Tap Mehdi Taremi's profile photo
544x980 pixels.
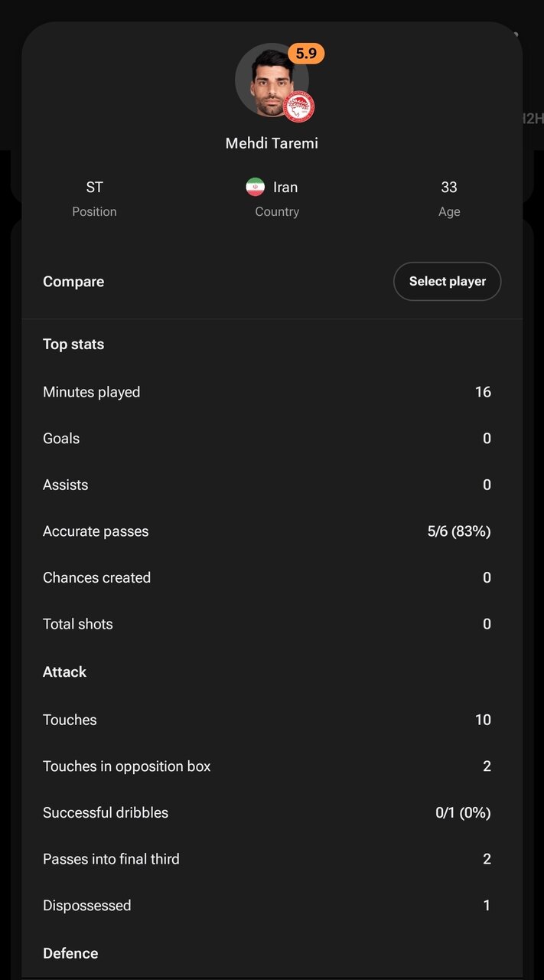(270, 80)
